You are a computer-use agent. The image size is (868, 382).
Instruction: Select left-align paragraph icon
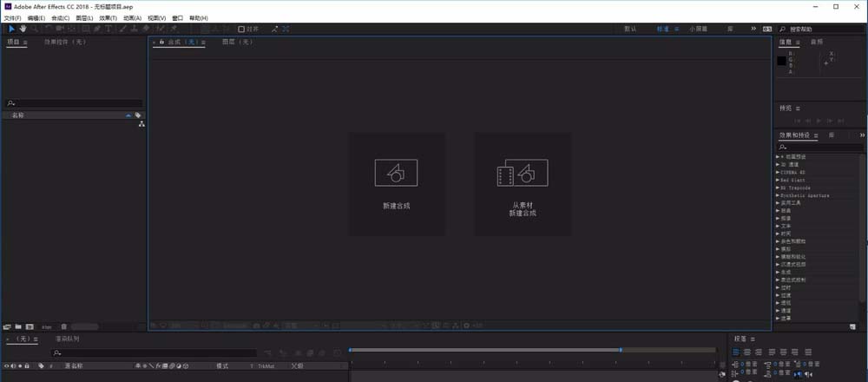pyautogui.click(x=736, y=352)
